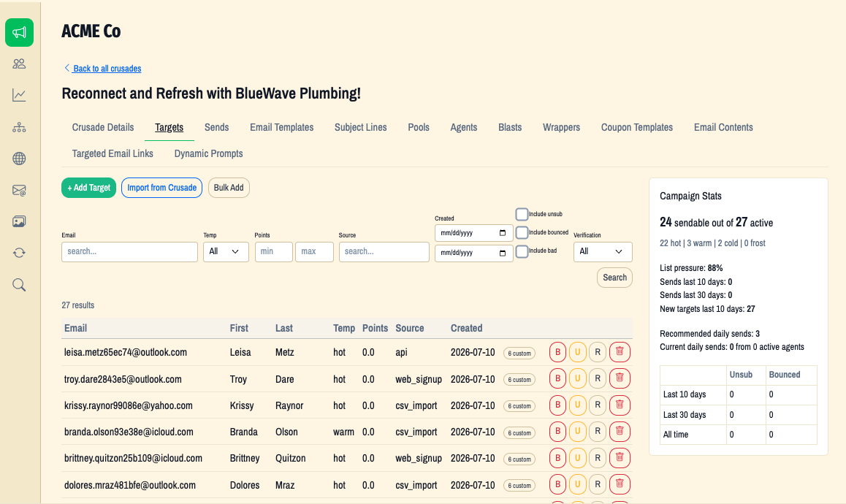Switch to Targeted Email Links tab
Viewport: 846px width, 504px height.
coord(113,154)
